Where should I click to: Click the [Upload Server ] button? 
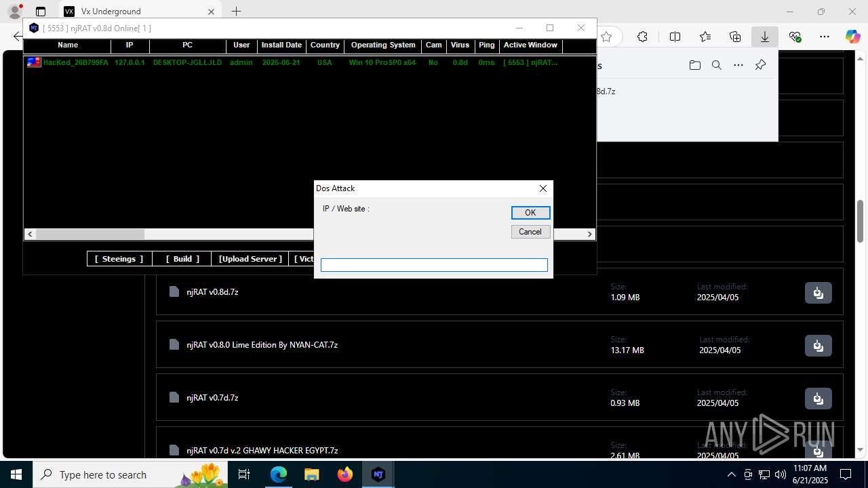pyautogui.click(x=250, y=259)
